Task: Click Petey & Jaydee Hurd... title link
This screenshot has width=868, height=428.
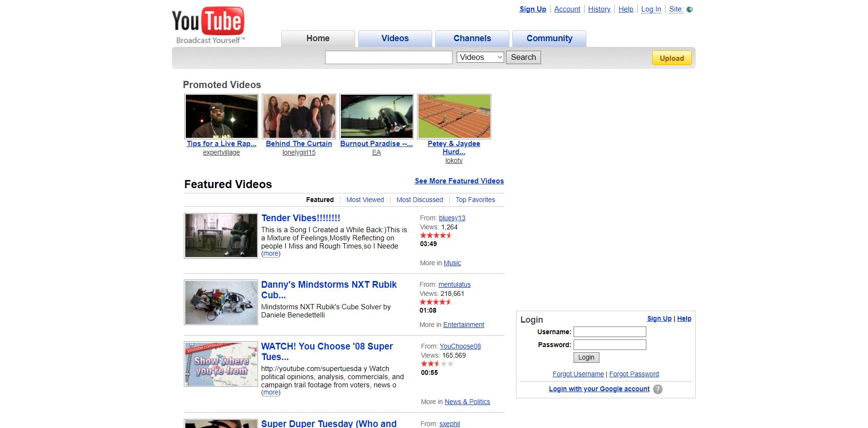Action: [x=454, y=147]
